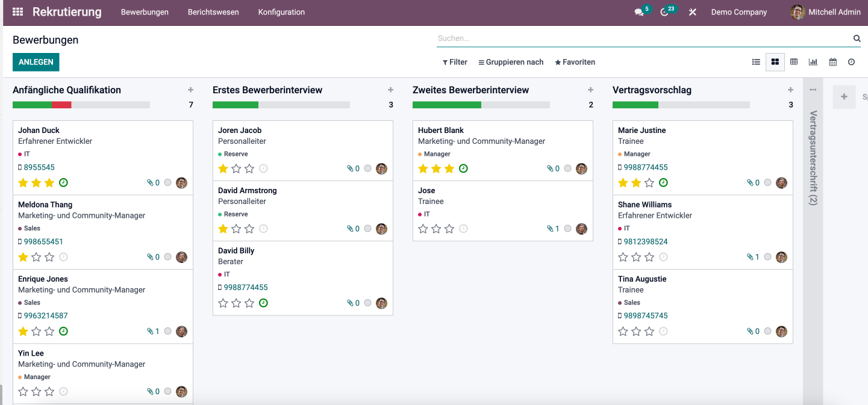Open the Konfiguration menu
The width and height of the screenshot is (868, 405).
281,12
